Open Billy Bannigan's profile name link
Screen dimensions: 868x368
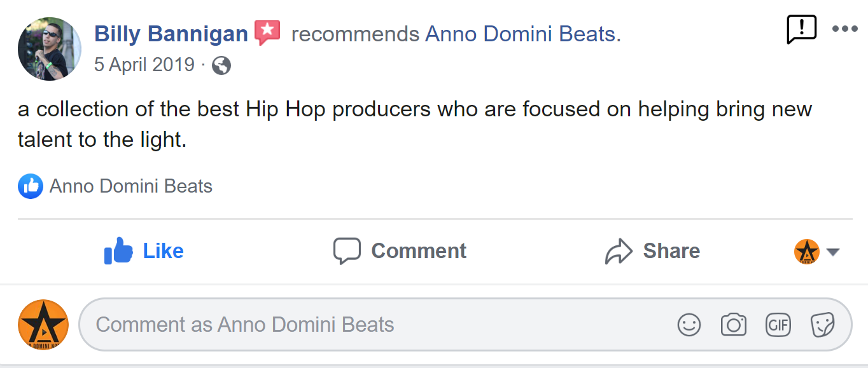coord(171,34)
